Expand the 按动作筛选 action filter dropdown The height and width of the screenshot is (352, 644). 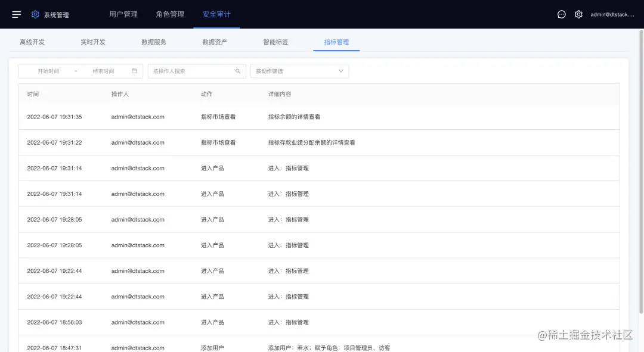pyautogui.click(x=299, y=71)
